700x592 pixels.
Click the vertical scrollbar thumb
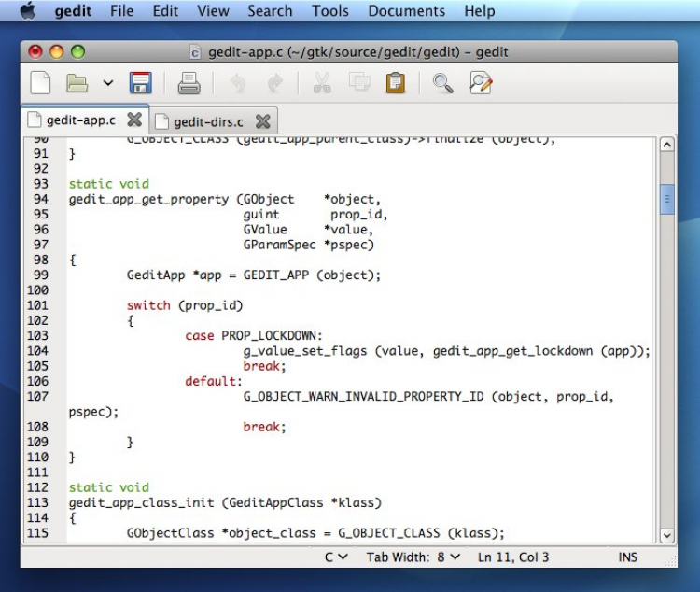pos(667,199)
